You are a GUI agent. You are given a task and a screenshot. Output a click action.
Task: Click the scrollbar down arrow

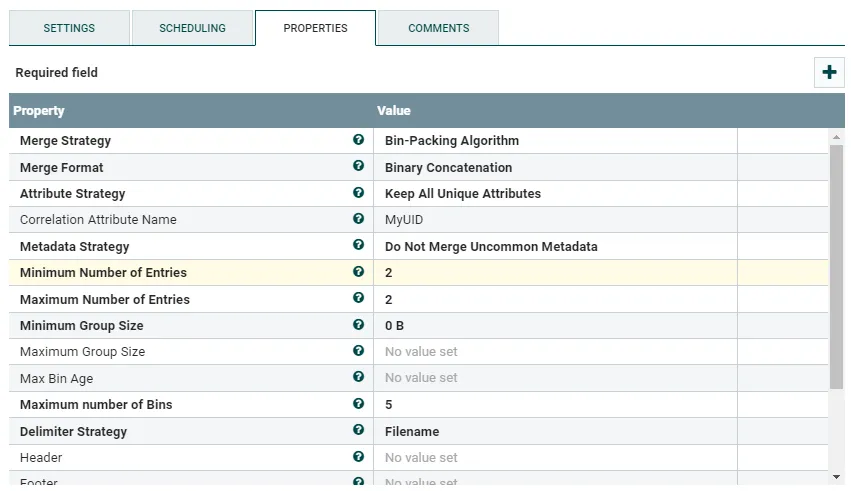point(836,478)
